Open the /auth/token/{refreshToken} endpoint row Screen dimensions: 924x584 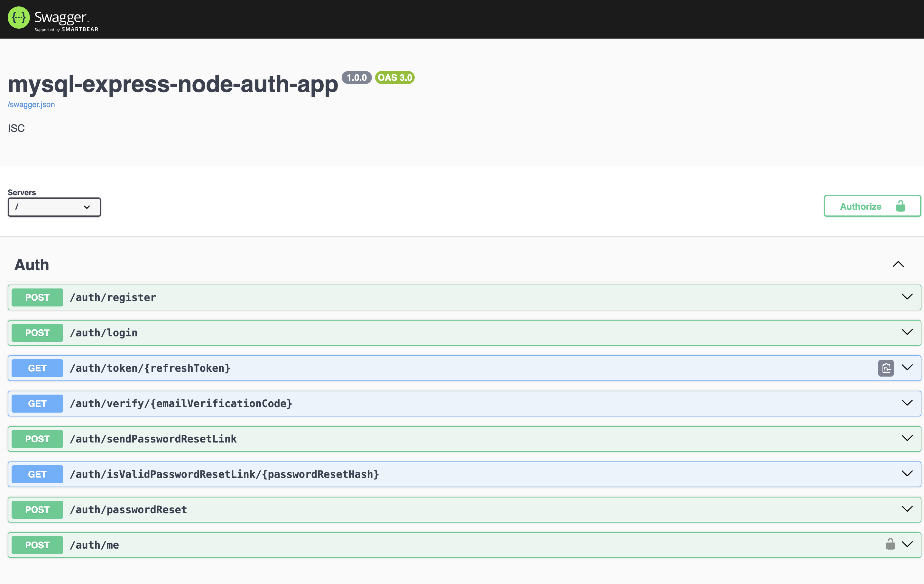(x=150, y=368)
